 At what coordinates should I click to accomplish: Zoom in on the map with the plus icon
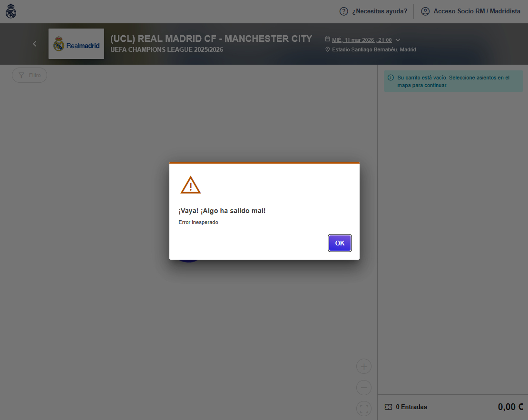click(364, 367)
